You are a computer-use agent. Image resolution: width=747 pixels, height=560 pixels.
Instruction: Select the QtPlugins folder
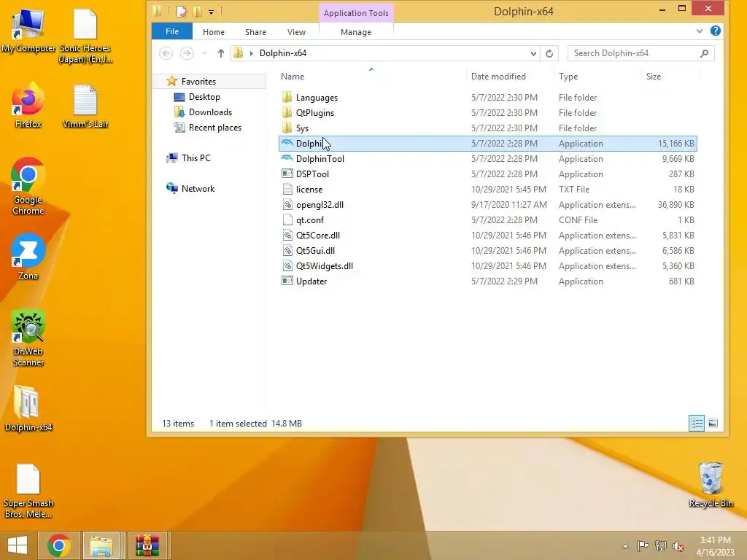click(x=488, y=113)
